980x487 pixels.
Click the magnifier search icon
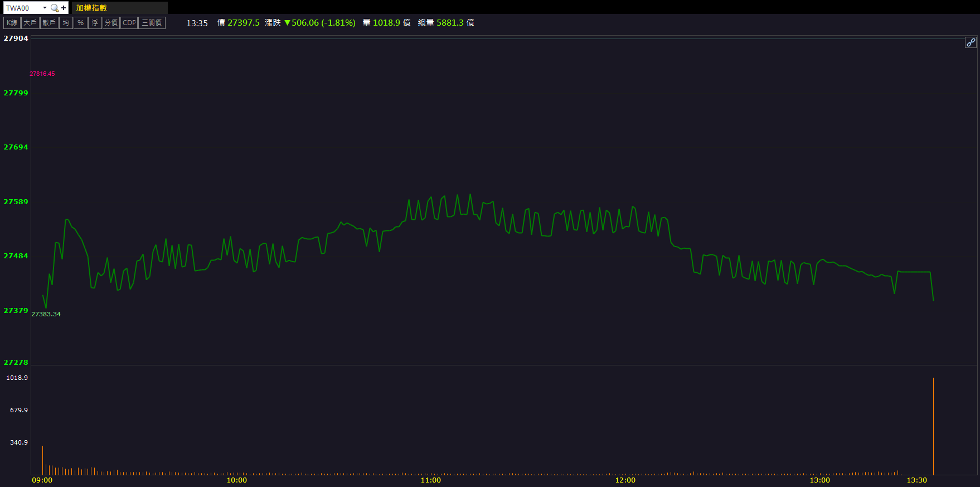pyautogui.click(x=54, y=8)
